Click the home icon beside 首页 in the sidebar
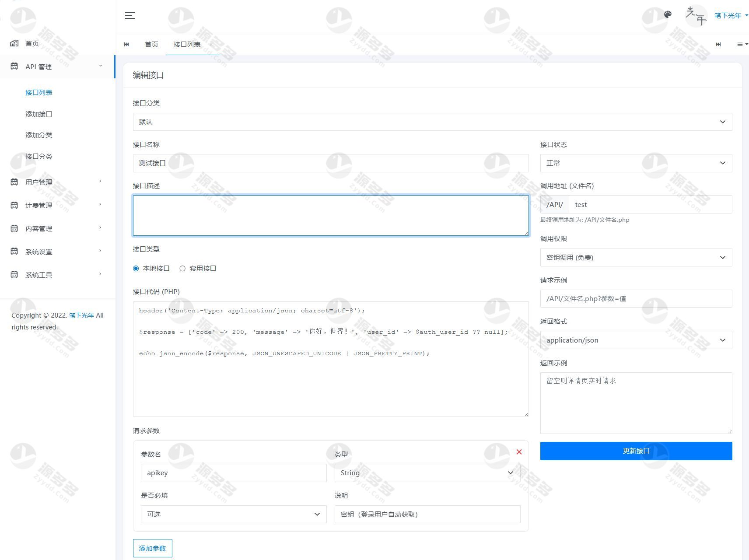The height and width of the screenshot is (560, 749). 14,43
